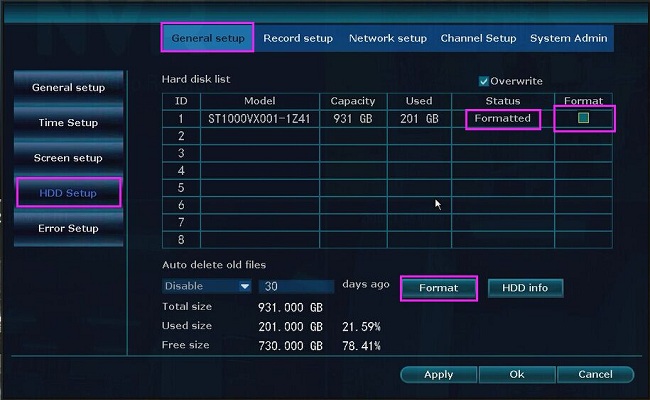
Task: Click the Capacity column header
Action: point(353,101)
